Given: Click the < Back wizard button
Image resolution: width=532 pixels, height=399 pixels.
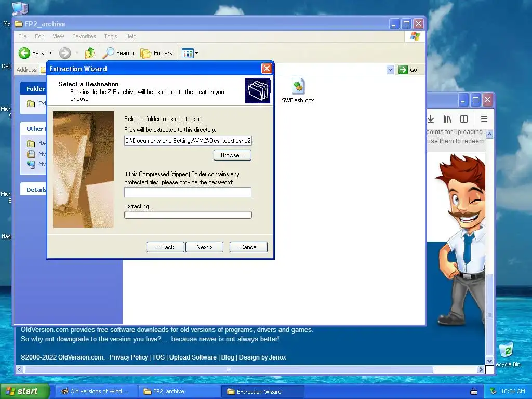Looking at the screenshot, I should (x=165, y=247).
